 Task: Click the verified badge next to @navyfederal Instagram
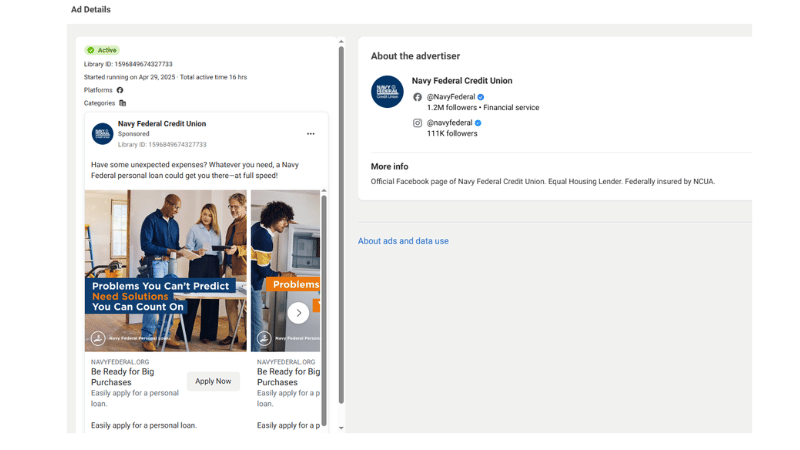478,123
